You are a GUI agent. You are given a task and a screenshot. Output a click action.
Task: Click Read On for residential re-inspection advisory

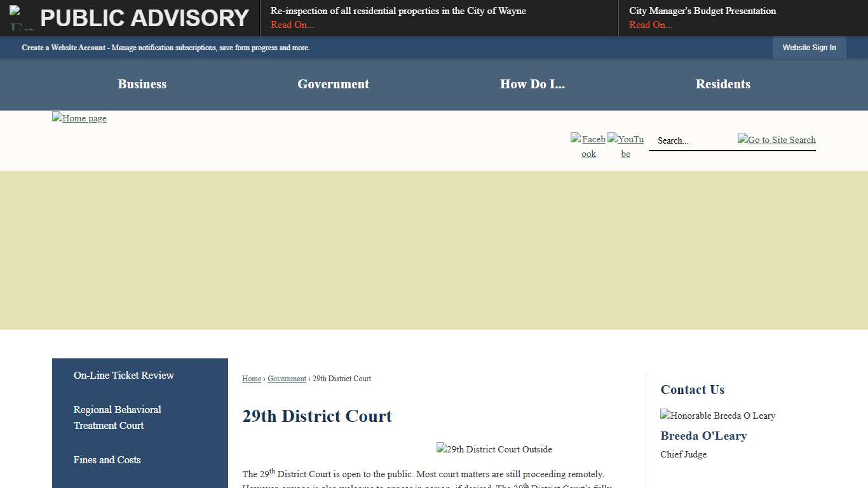(x=292, y=25)
